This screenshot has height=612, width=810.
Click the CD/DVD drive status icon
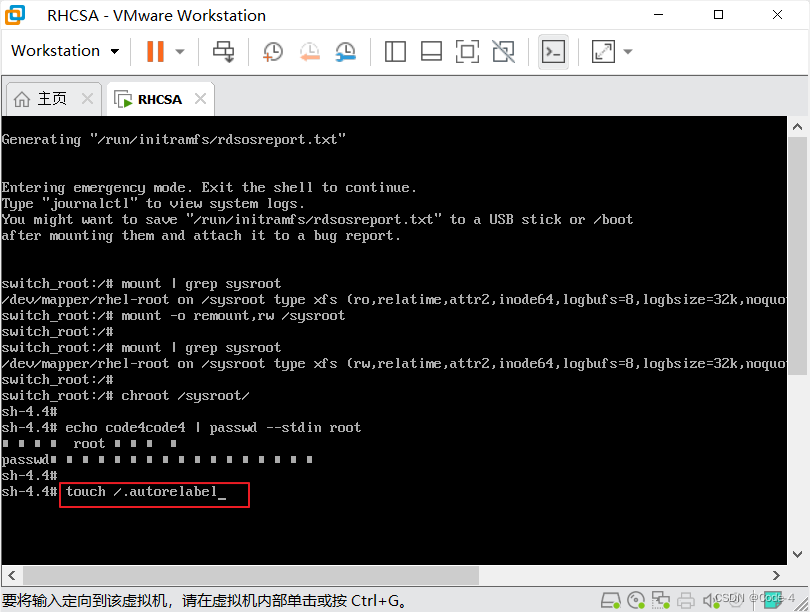click(635, 600)
